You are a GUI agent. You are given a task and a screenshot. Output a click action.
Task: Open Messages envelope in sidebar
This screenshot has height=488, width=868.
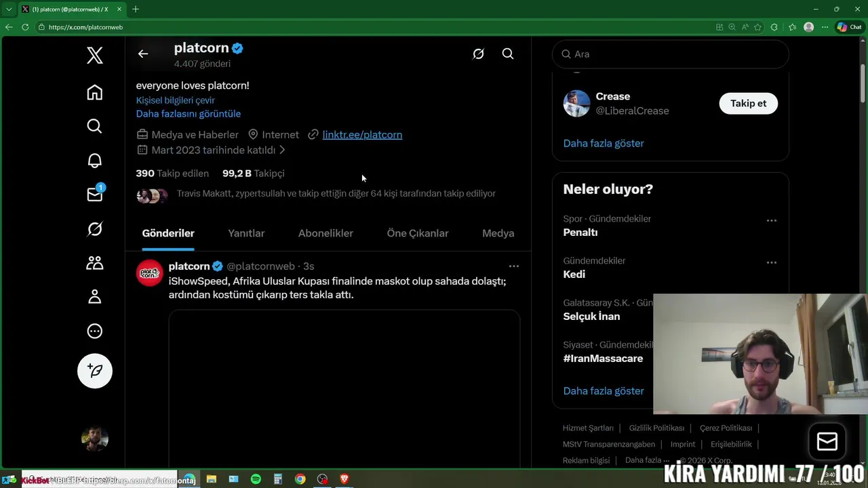click(95, 195)
